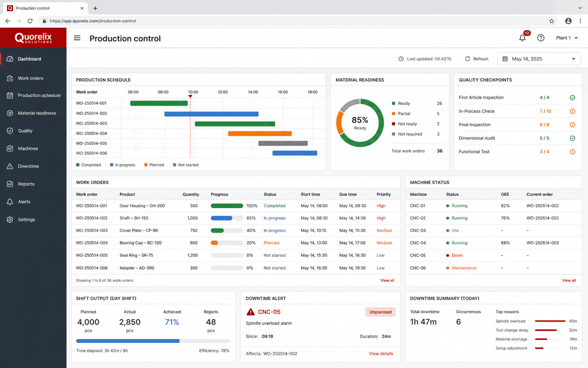
Task: Click WO-250514-001 progress bar in table
Action: pos(227,206)
